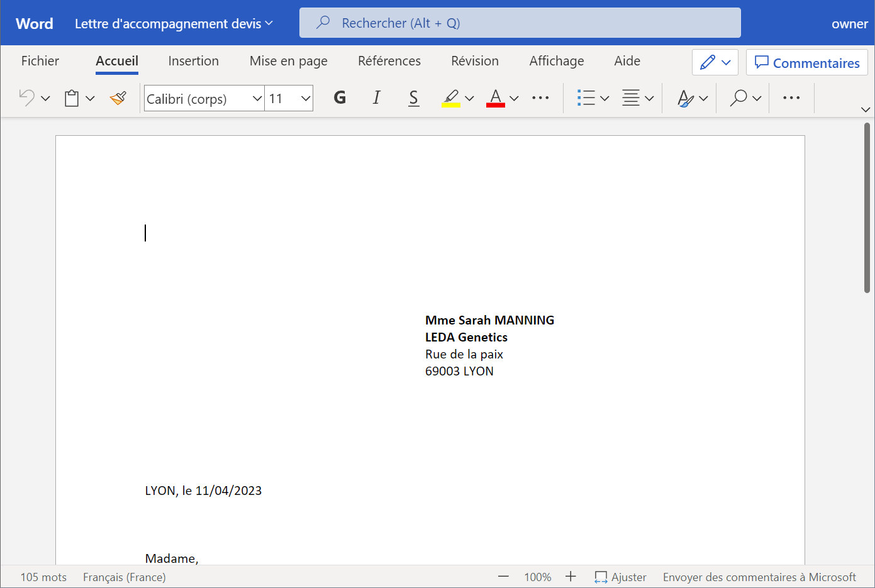Click the Undo arrow icon
Image resolution: width=875 pixels, height=588 pixels.
point(27,98)
